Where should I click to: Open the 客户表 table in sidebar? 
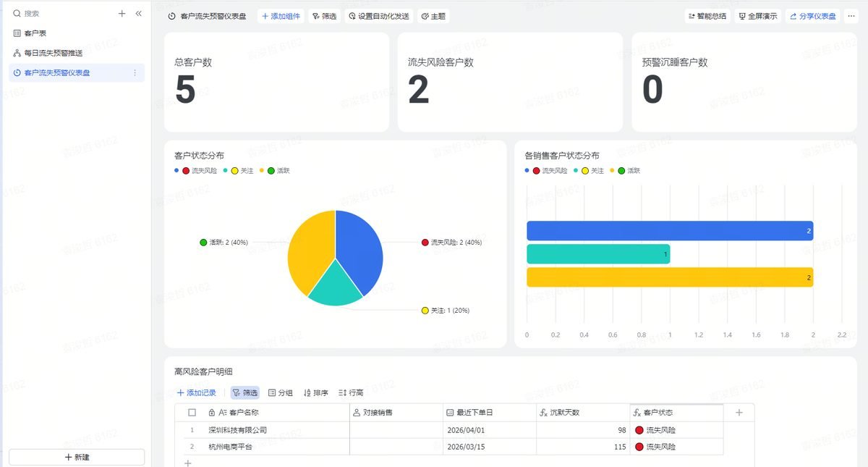pyautogui.click(x=77, y=33)
